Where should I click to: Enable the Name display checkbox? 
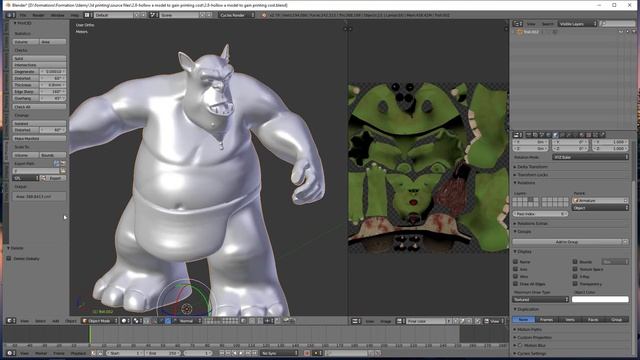(x=516, y=262)
